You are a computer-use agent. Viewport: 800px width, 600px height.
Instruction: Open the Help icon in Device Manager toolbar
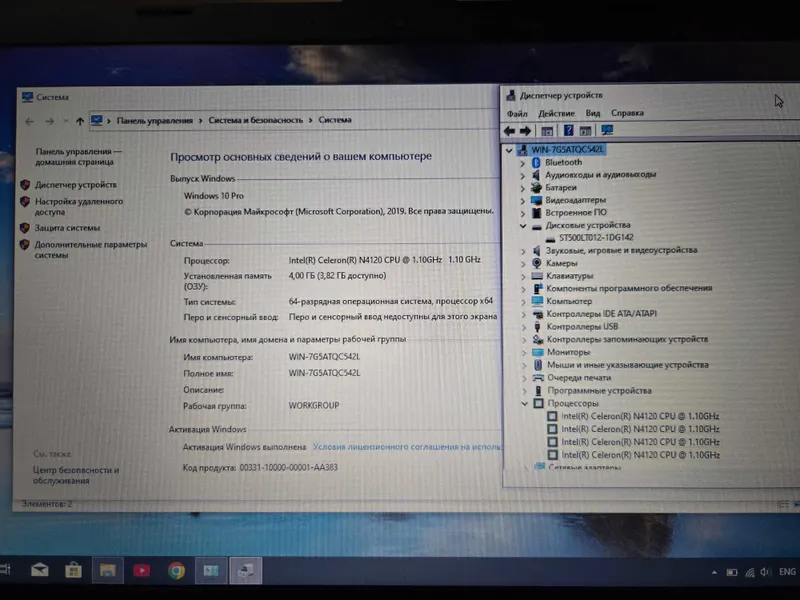coord(568,131)
